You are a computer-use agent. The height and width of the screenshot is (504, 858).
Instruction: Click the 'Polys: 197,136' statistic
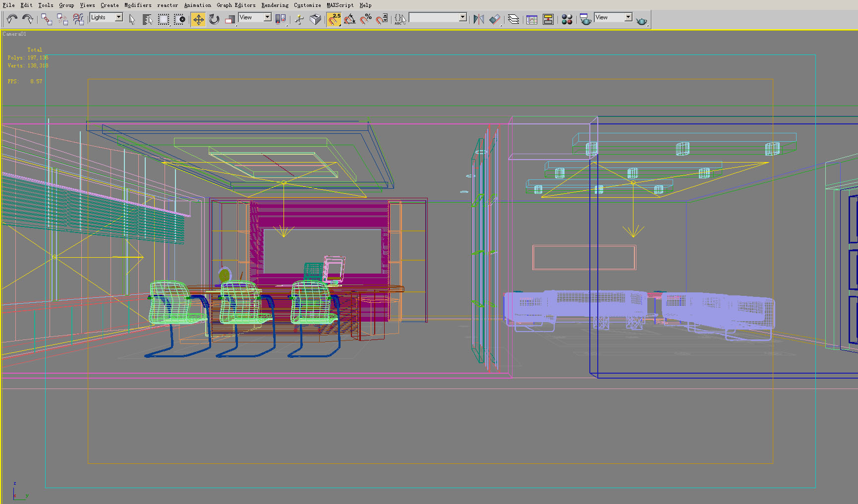pos(28,57)
